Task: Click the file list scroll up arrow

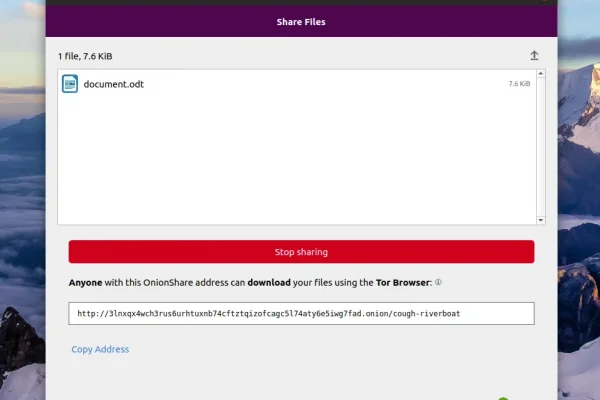Action: click(x=541, y=73)
